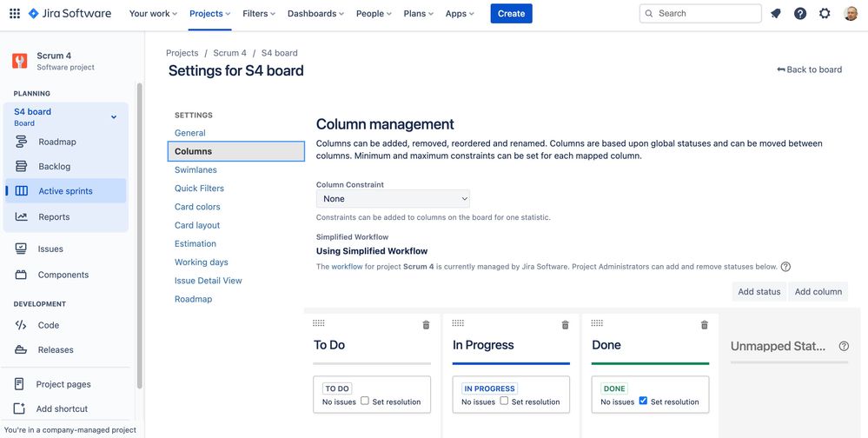Click the Create button
The width and height of the screenshot is (868, 438).
(x=511, y=13)
